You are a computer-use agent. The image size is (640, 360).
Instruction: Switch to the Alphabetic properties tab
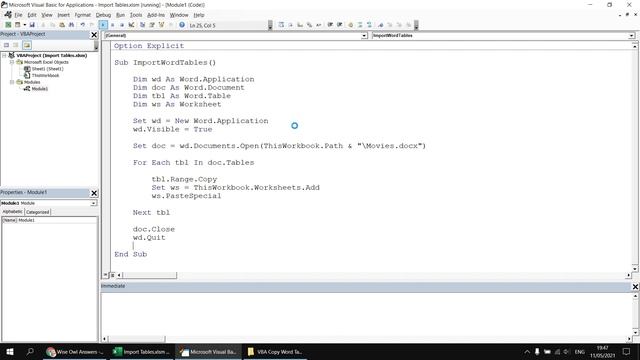click(13, 212)
